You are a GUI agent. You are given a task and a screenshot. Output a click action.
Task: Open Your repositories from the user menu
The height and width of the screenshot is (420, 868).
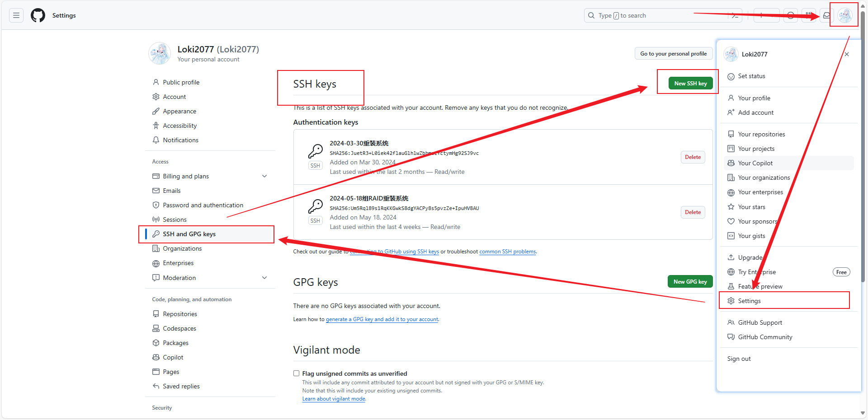[x=789, y=134]
